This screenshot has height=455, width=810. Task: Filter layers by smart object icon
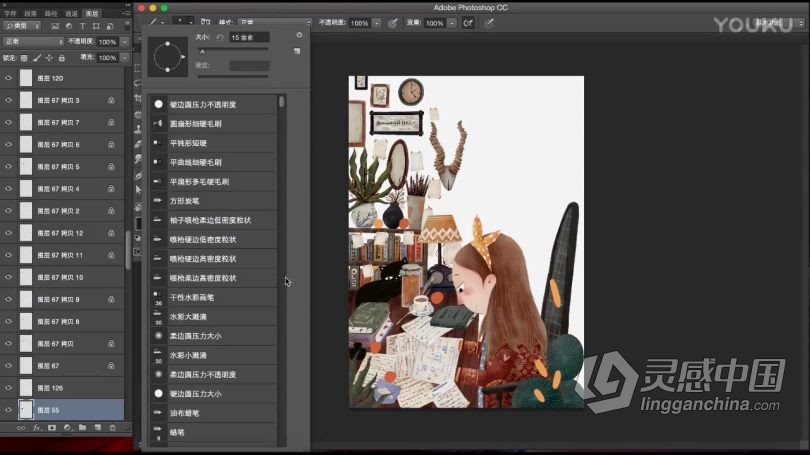(x=110, y=26)
